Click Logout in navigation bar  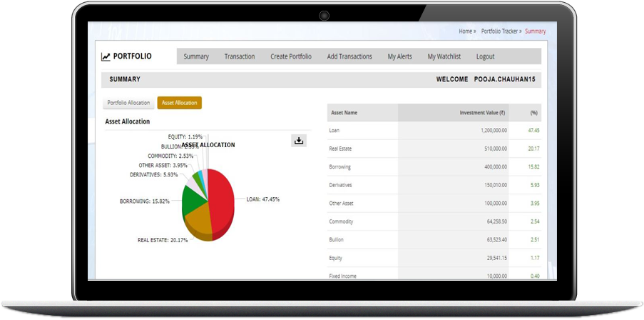(x=485, y=56)
